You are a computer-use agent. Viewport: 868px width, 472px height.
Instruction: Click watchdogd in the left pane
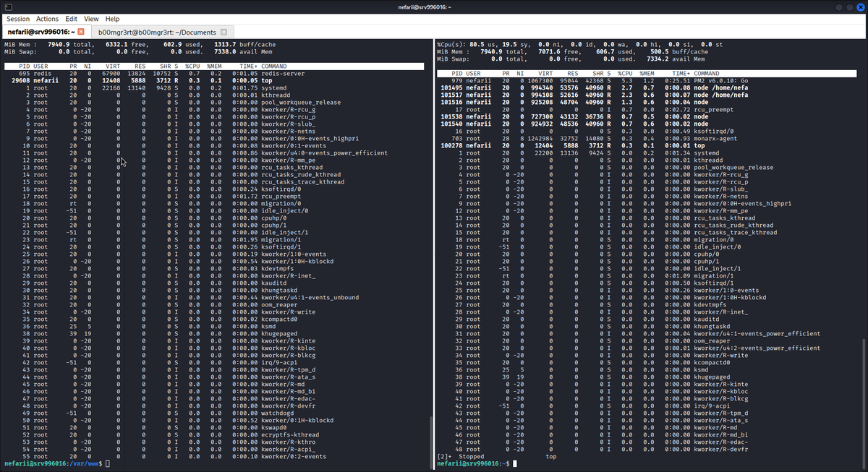click(x=277, y=413)
